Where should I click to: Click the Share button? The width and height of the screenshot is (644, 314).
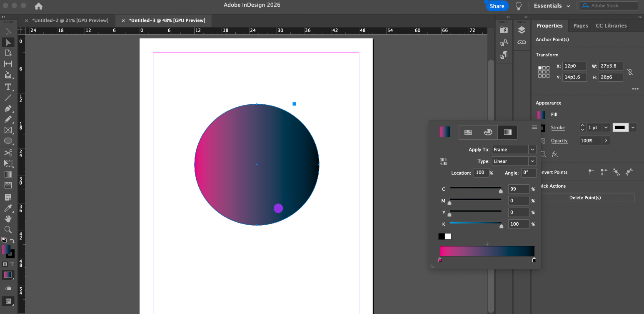point(497,6)
